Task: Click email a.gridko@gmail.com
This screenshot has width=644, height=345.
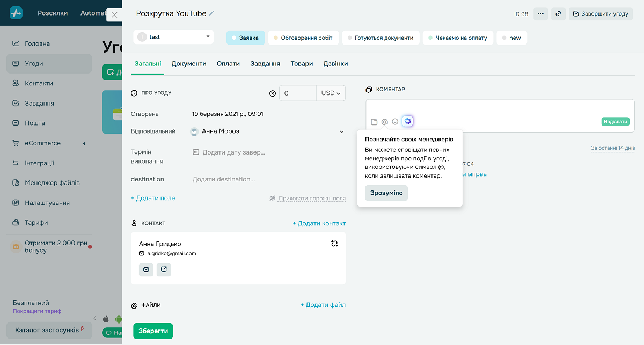Action: click(x=171, y=253)
